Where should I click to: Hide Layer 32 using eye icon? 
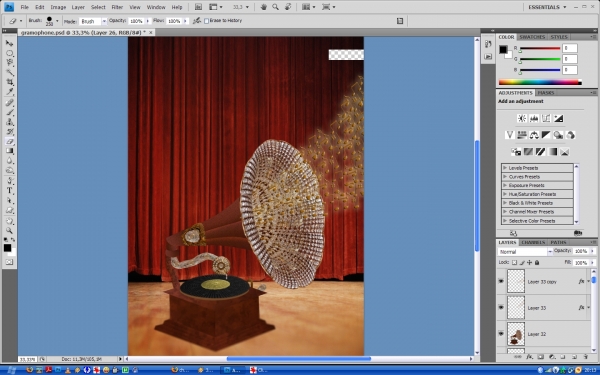[x=501, y=334]
